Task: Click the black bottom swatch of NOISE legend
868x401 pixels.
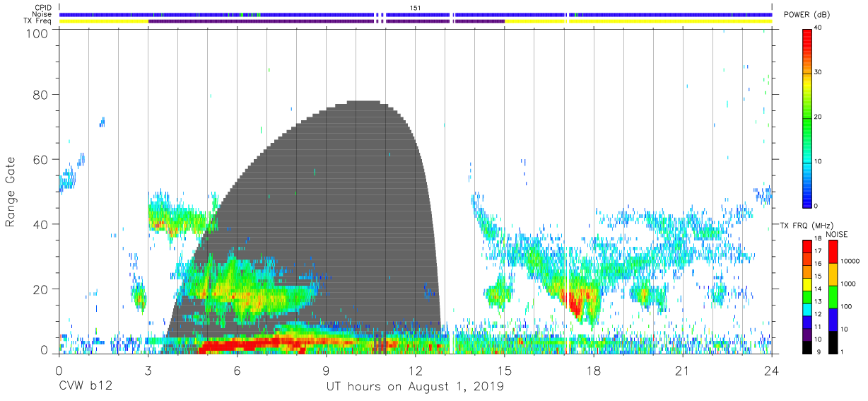Action: [833, 342]
